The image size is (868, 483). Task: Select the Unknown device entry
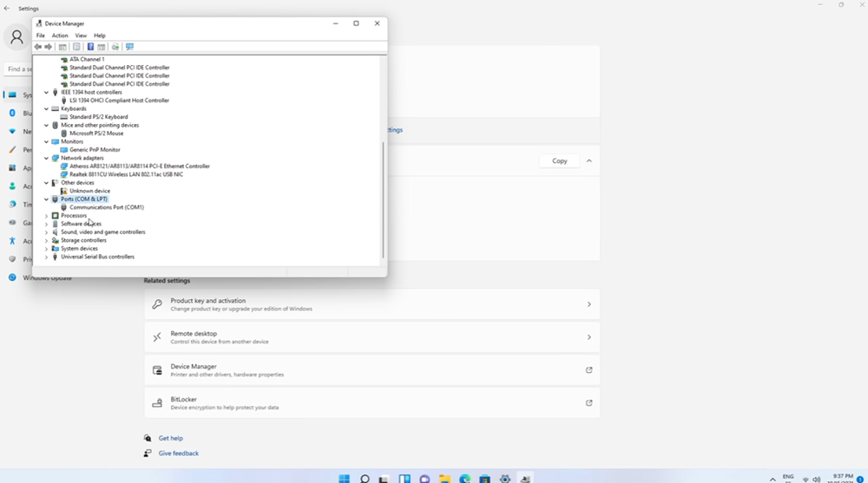point(89,191)
